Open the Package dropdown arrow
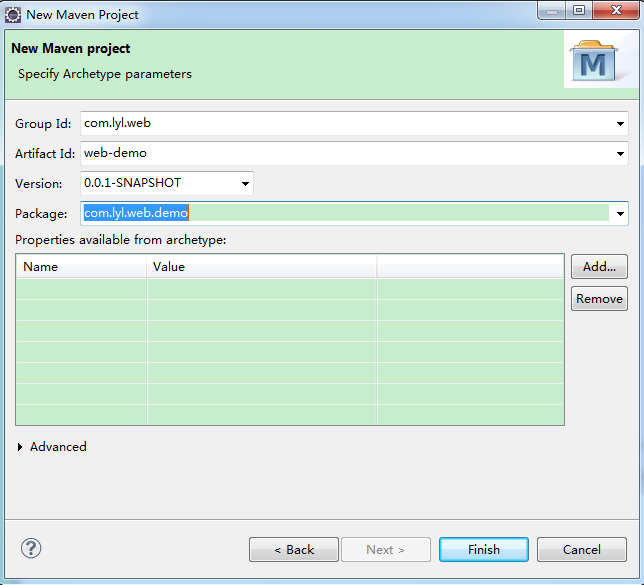The height and width of the screenshot is (585, 644). pos(620,214)
